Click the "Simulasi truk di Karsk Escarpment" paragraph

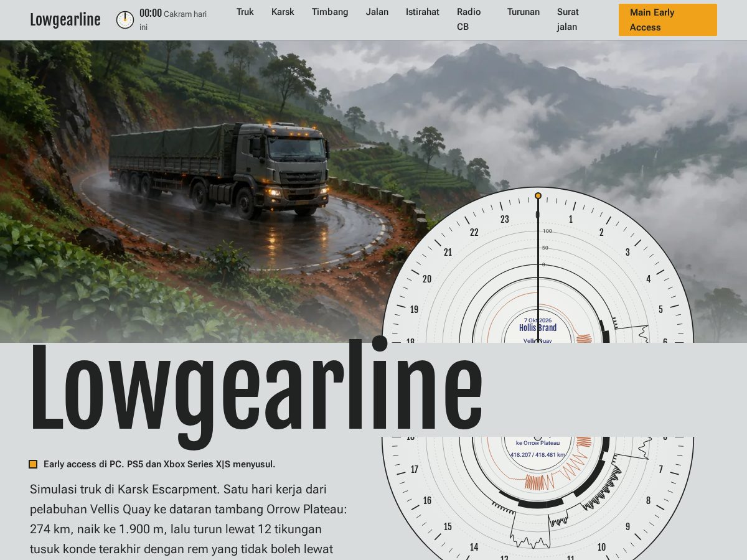[x=189, y=519]
